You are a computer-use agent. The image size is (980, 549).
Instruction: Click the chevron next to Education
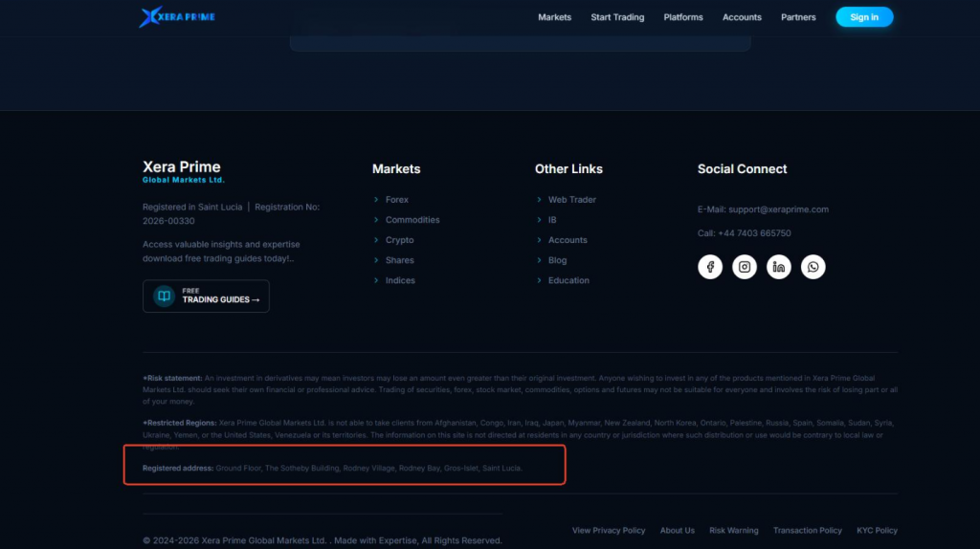pos(539,280)
